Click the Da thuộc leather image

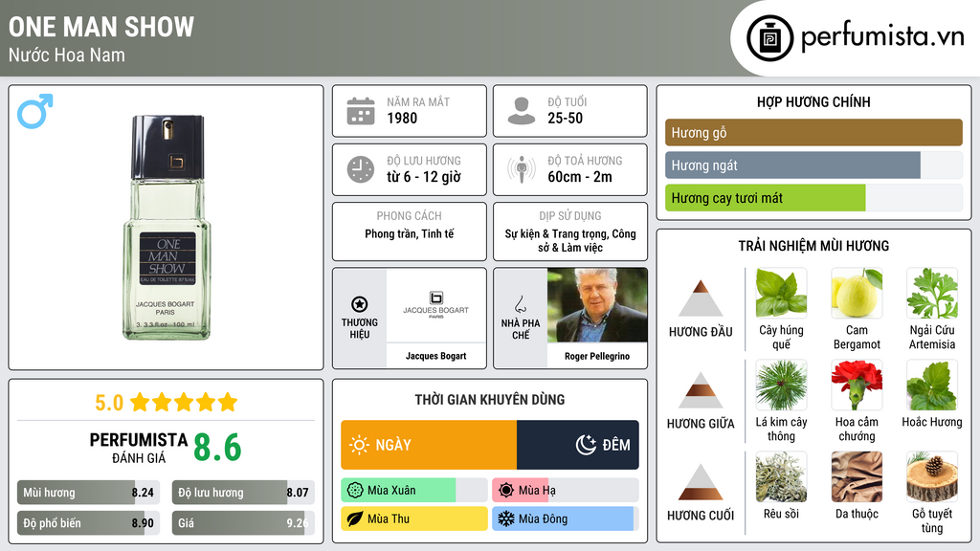pos(857,476)
